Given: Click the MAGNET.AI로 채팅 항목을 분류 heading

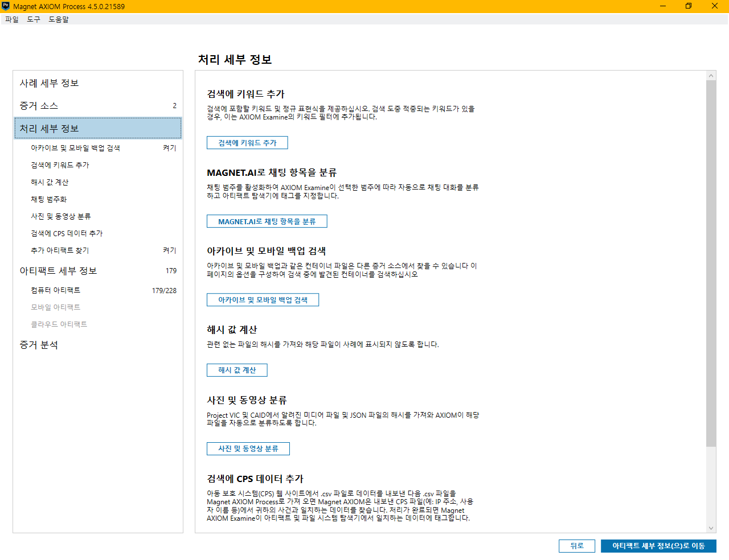Looking at the screenshot, I should coord(272,172).
